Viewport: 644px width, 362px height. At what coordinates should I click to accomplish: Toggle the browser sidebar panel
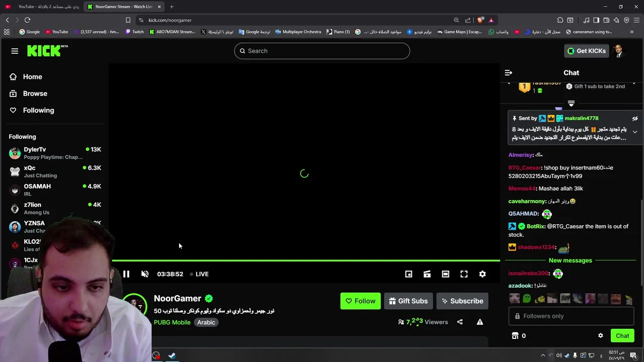(596, 20)
